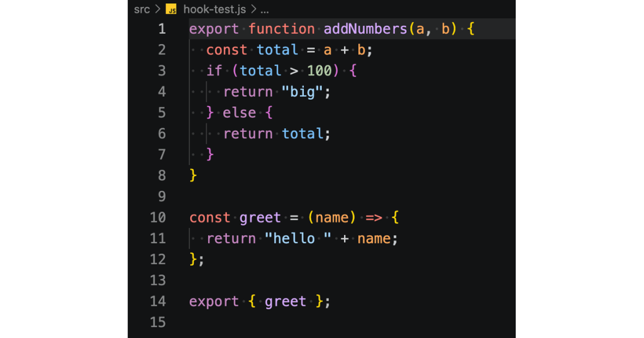Click greet inside the export braces

(x=286, y=302)
